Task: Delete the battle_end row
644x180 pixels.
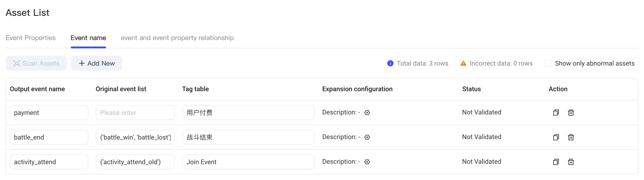Action: 571,137
